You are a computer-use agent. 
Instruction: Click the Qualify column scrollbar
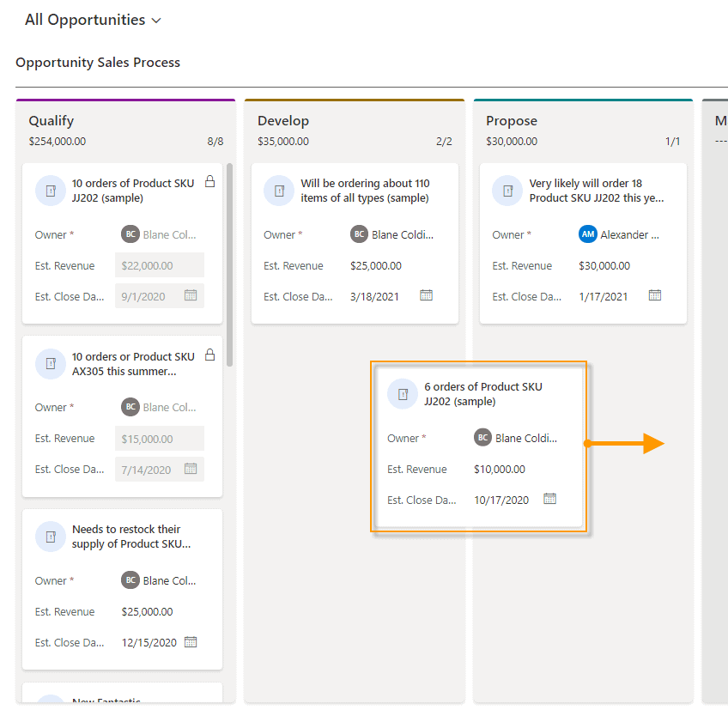(x=229, y=264)
